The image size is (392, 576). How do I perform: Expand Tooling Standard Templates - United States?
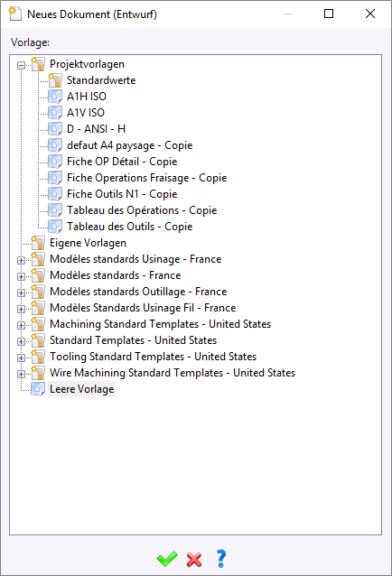click(x=22, y=358)
